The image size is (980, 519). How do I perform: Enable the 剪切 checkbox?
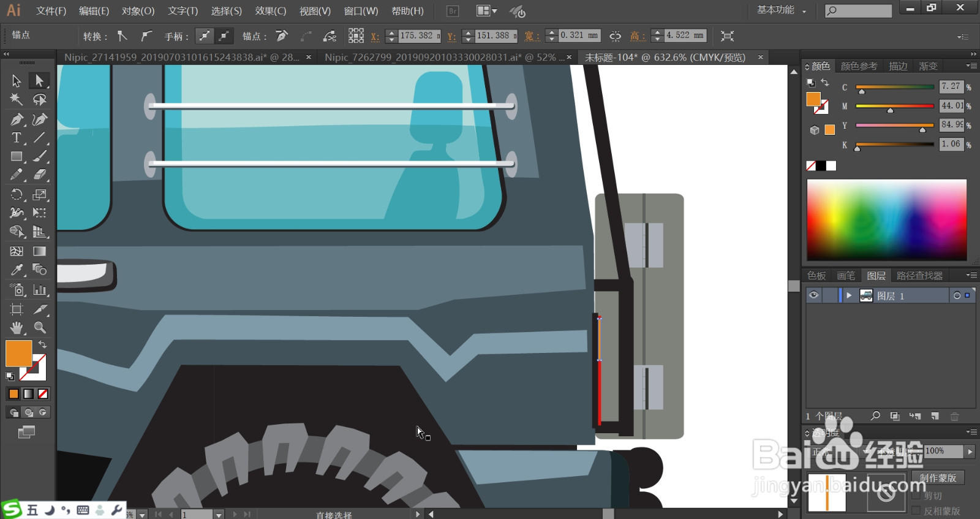pos(916,496)
